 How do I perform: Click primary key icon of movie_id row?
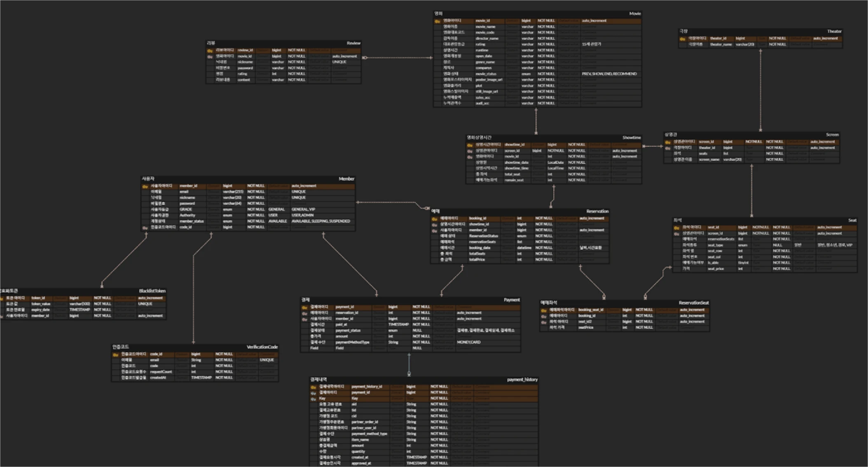438,21
